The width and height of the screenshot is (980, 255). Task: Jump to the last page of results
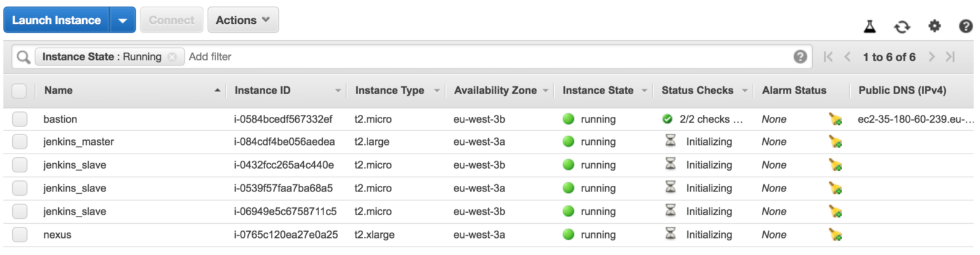(950, 57)
